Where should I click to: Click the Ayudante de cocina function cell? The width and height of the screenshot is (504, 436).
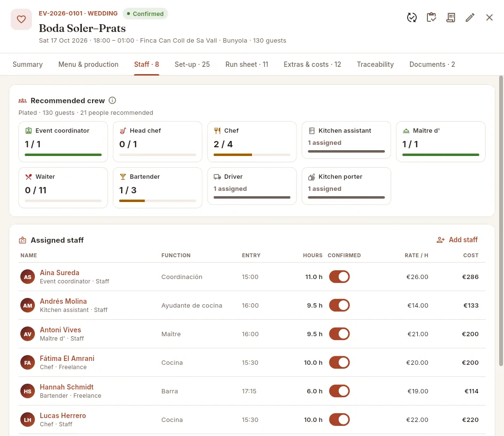[x=191, y=305]
